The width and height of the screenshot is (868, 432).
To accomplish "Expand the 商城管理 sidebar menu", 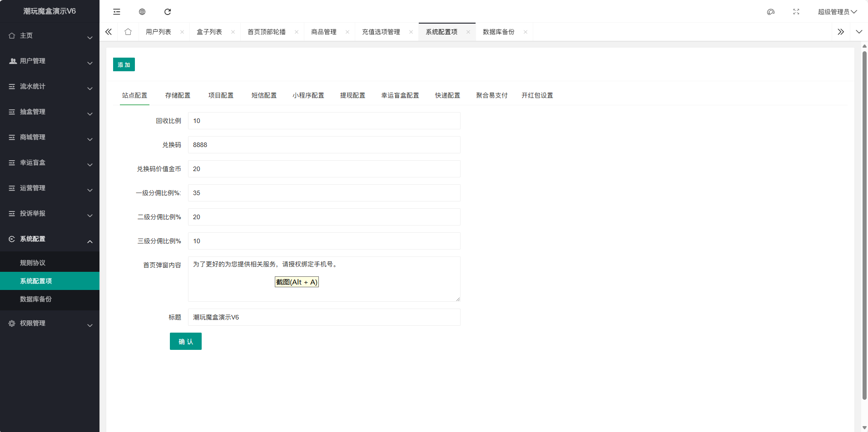I will point(50,137).
